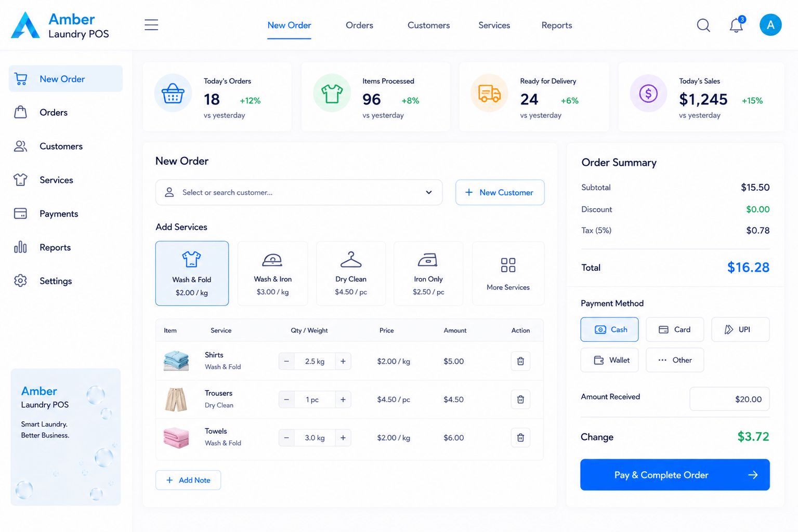The width and height of the screenshot is (798, 532).
Task: Open the hamburger menu icon
Action: (x=151, y=25)
